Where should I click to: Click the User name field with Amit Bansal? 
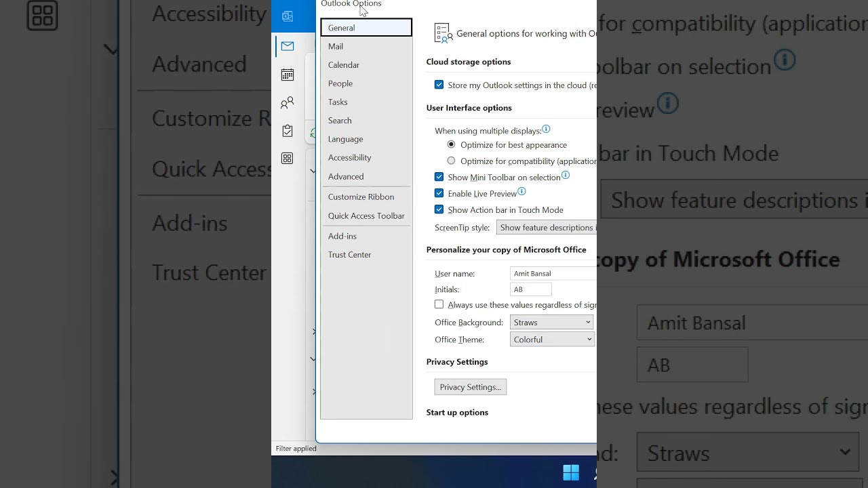(x=553, y=273)
